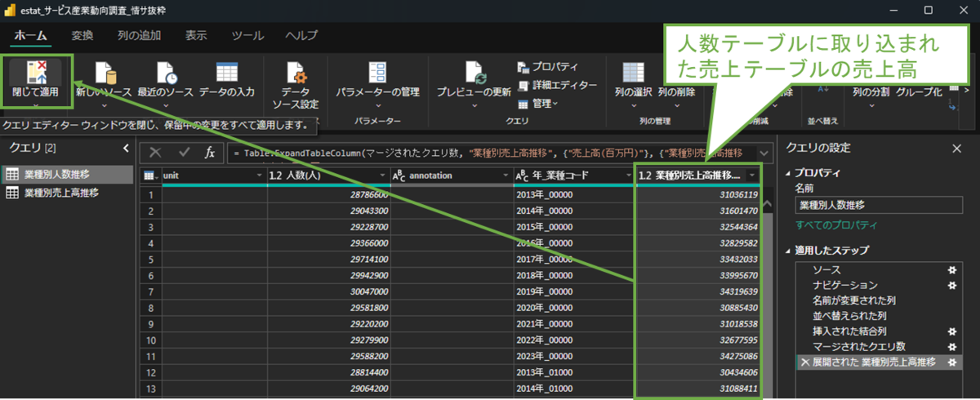This screenshot has height=400, width=980.
Task: Click the 列の選択 icon
Action: coord(634,73)
